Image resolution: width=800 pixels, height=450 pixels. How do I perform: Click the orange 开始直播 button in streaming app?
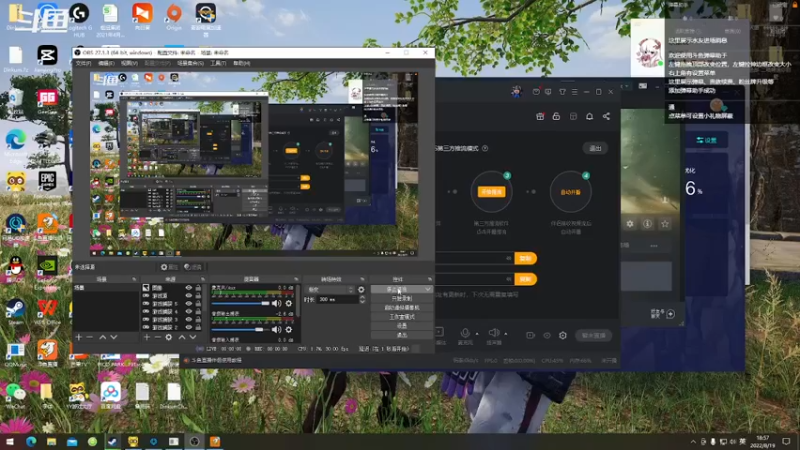tap(491, 192)
